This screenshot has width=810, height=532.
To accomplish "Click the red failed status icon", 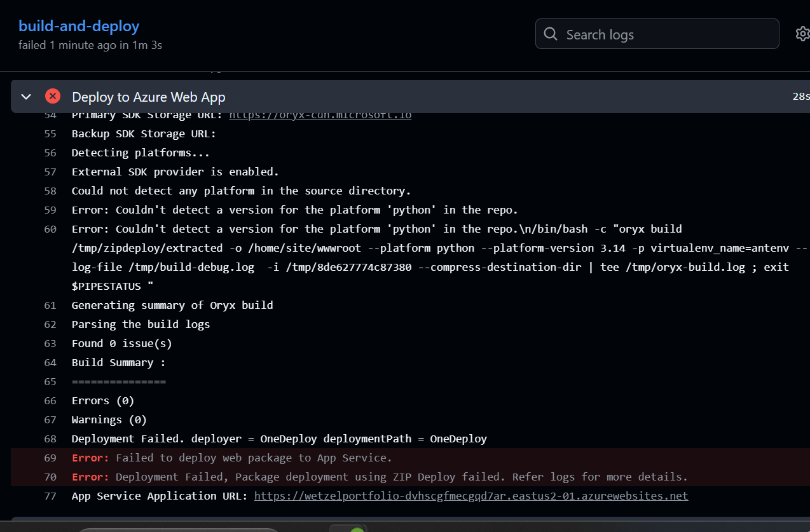I will (53, 97).
